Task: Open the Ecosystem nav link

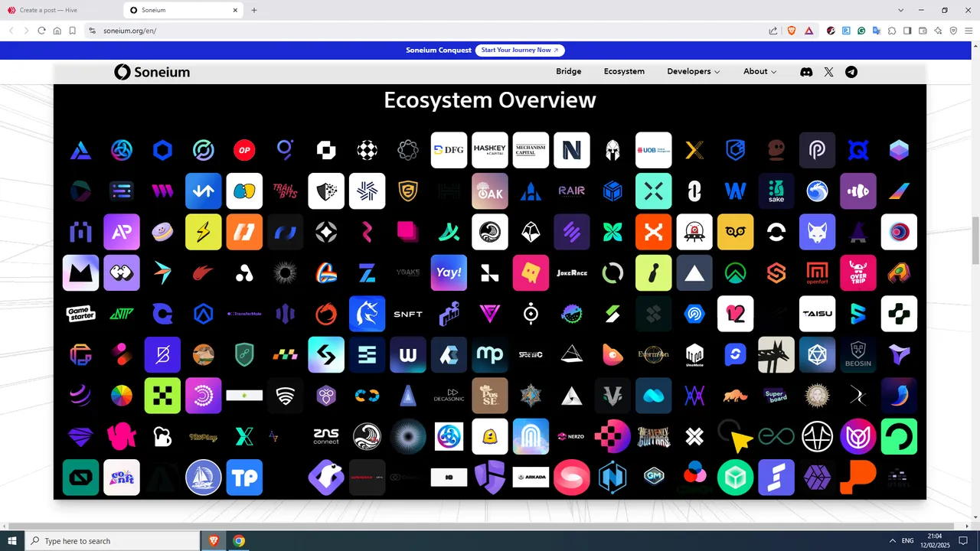Action: click(x=624, y=71)
